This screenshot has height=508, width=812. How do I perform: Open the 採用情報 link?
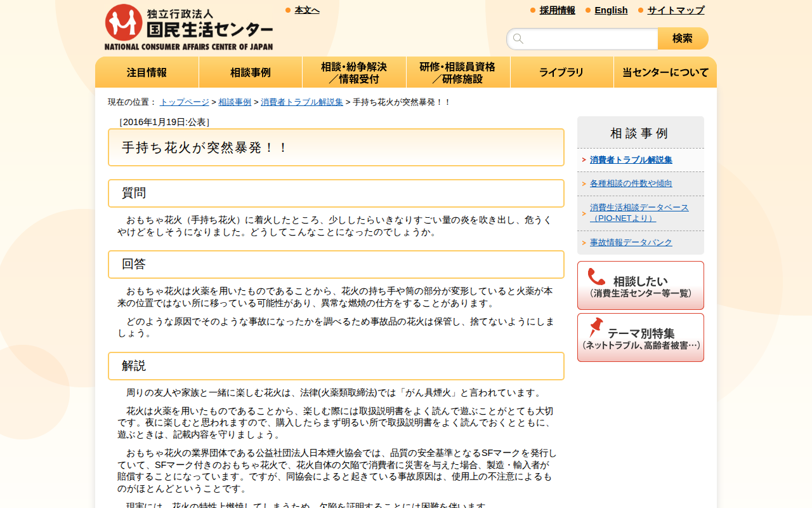(558, 10)
